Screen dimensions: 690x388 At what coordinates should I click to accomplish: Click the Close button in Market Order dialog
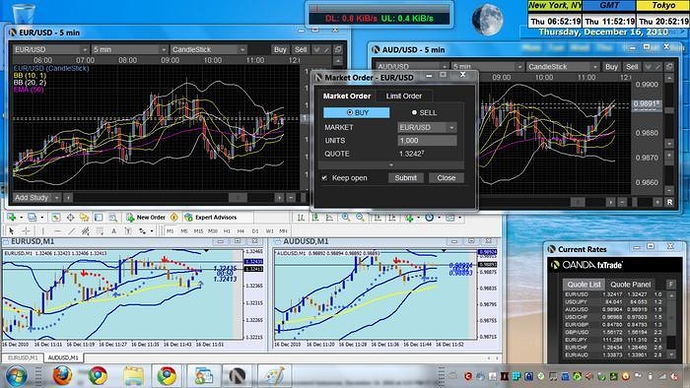[446, 178]
